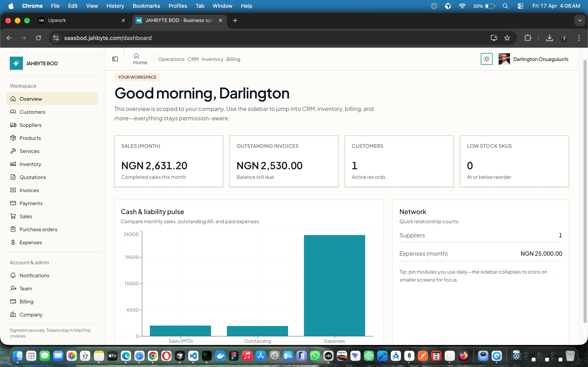This screenshot has width=588, height=367.
Task: Open Purchase orders in sidebar
Action: pos(39,229)
